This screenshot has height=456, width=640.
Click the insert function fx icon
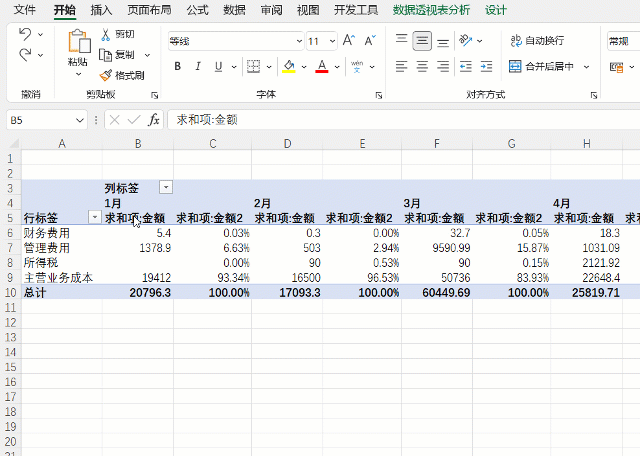154,119
